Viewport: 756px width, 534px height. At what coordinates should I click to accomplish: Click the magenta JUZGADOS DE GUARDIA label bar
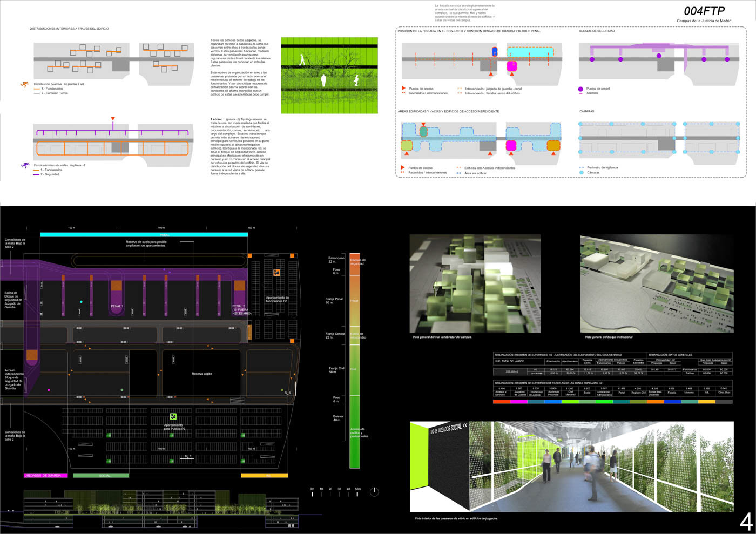click(x=46, y=476)
